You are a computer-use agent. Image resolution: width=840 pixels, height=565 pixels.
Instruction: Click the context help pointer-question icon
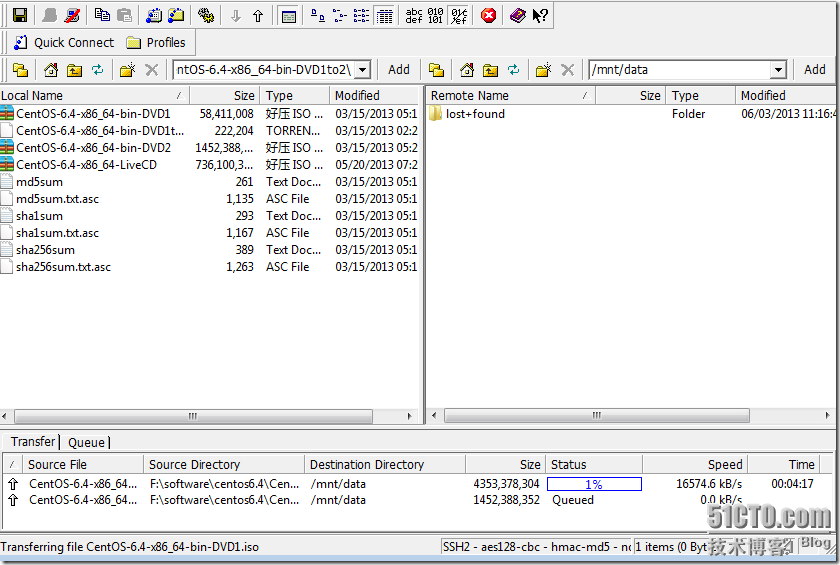(x=540, y=16)
